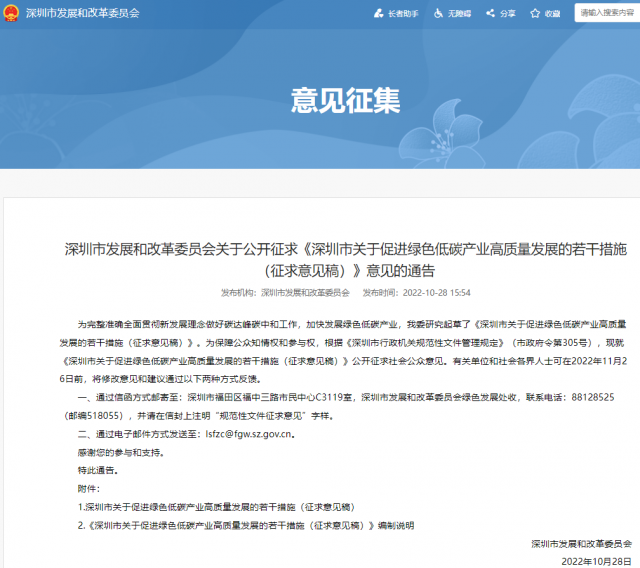Click the 分享 share icon
Image resolution: width=640 pixels, height=568 pixels.
[487, 13]
